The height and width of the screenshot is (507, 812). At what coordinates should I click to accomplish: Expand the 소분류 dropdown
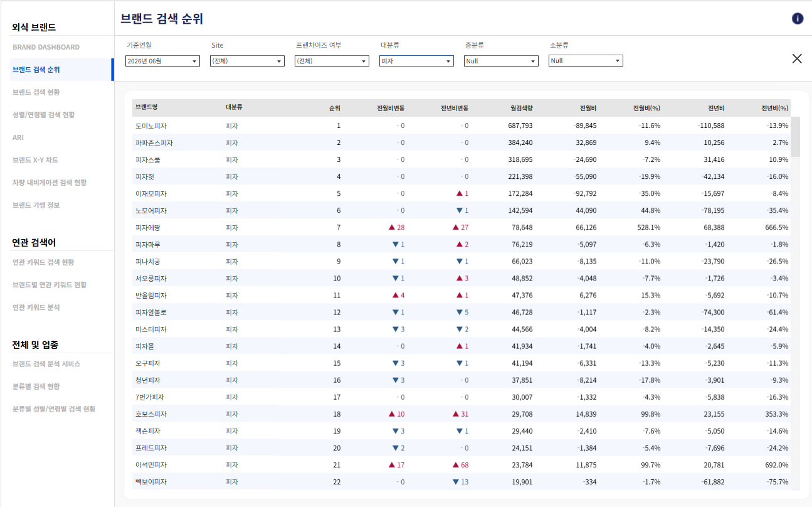point(586,61)
